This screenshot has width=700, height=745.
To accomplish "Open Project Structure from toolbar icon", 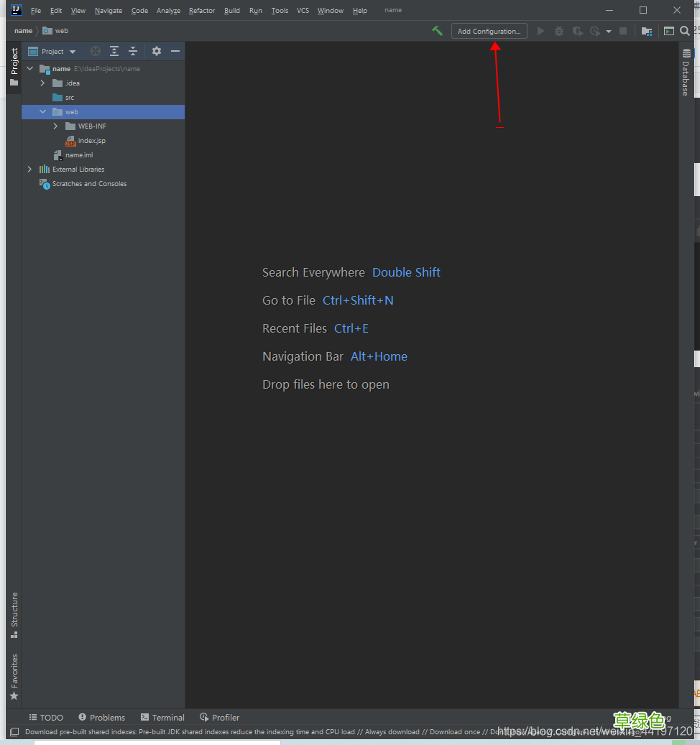I will [647, 31].
